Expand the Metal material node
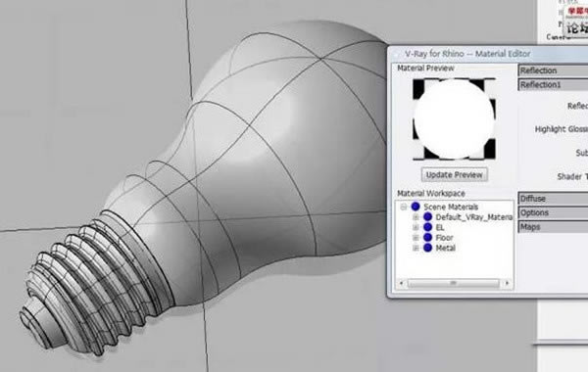The image size is (588, 372). click(416, 248)
